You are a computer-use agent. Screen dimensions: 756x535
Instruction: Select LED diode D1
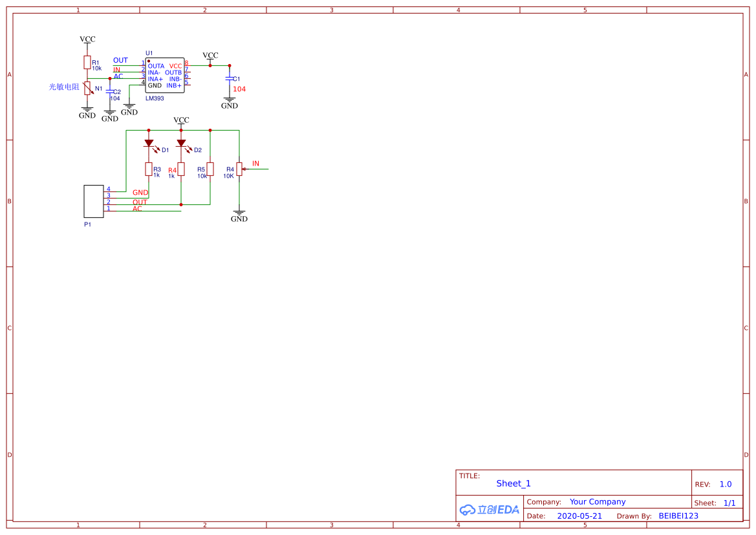[149, 143]
